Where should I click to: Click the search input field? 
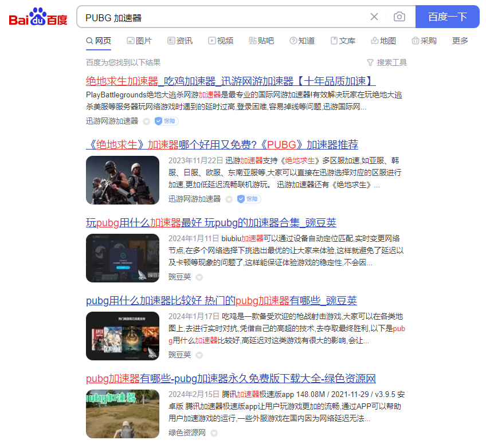coord(224,17)
